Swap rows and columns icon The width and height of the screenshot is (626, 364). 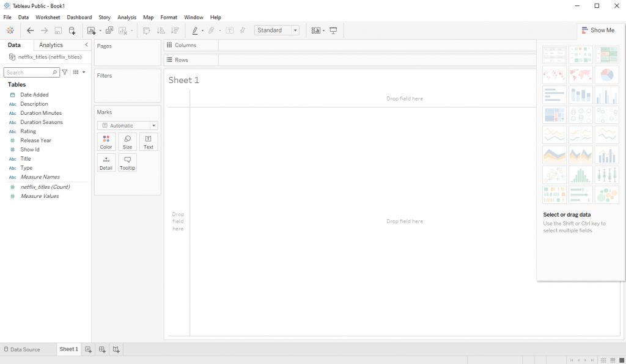coord(147,31)
